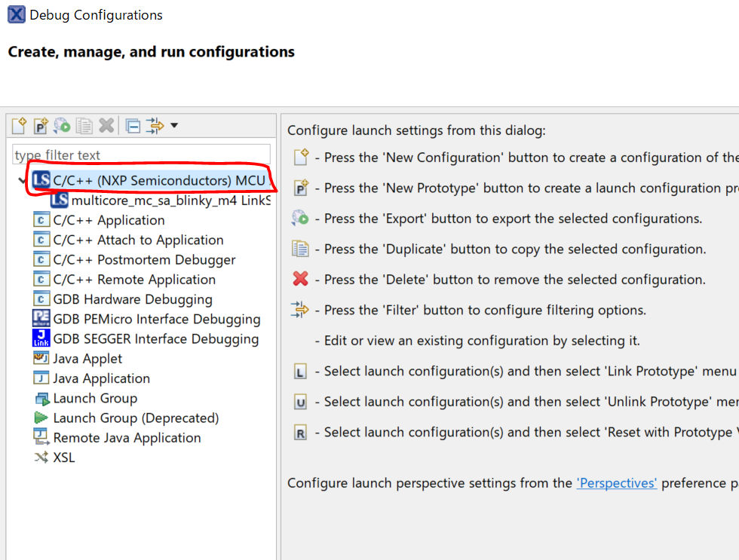Select Java Applet launch type
739x560 pixels.
87,359
